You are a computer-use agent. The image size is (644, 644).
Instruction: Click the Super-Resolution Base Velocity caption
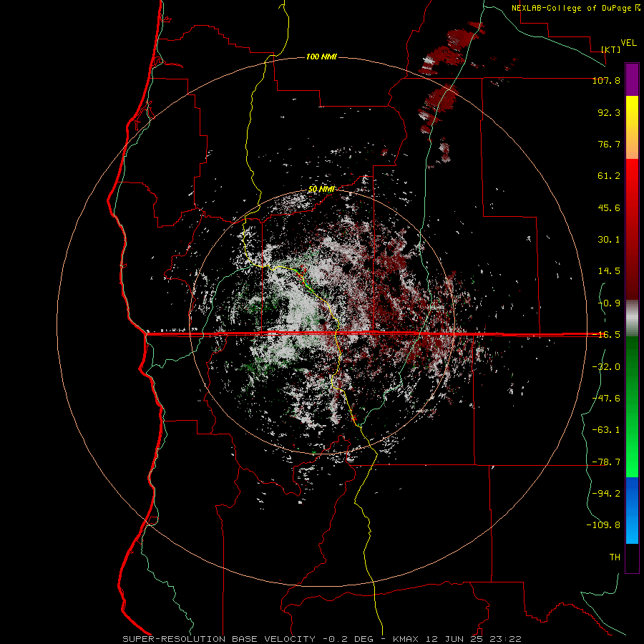(x=322, y=639)
